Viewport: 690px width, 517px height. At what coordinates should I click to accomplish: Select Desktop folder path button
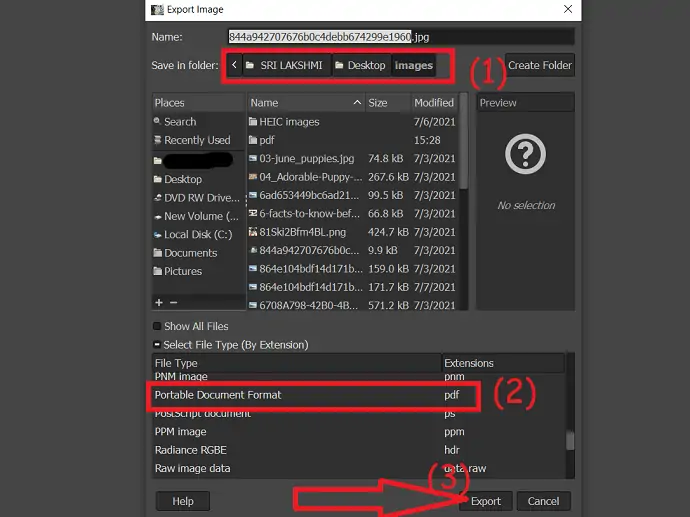point(361,65)
